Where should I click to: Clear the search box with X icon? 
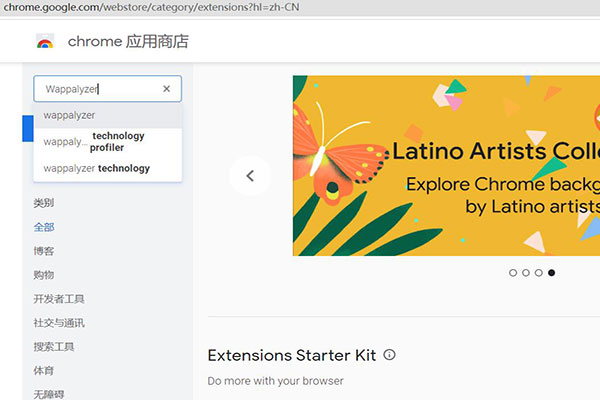(x=166, y=89)
